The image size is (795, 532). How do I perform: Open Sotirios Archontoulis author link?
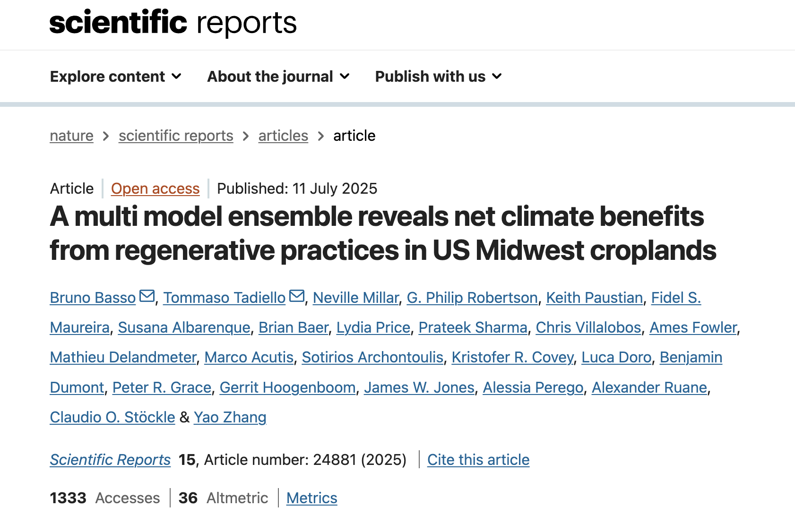point(372,357)
